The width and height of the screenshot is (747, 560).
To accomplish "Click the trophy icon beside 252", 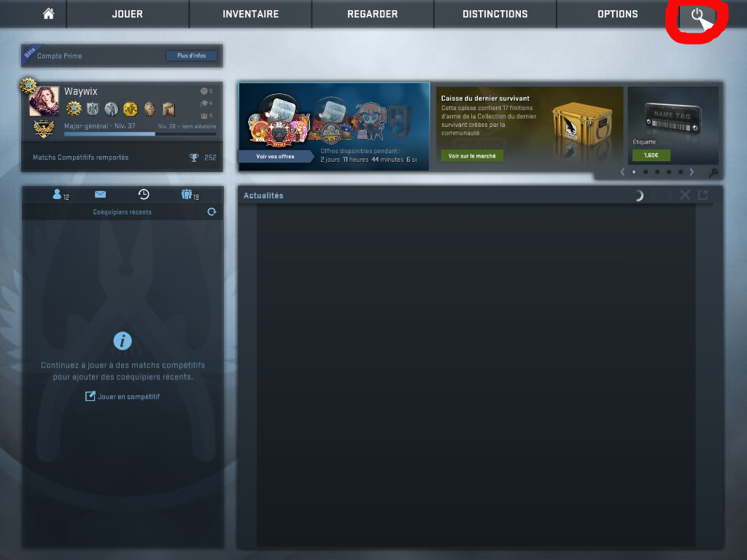I will (x=194, y=157).
